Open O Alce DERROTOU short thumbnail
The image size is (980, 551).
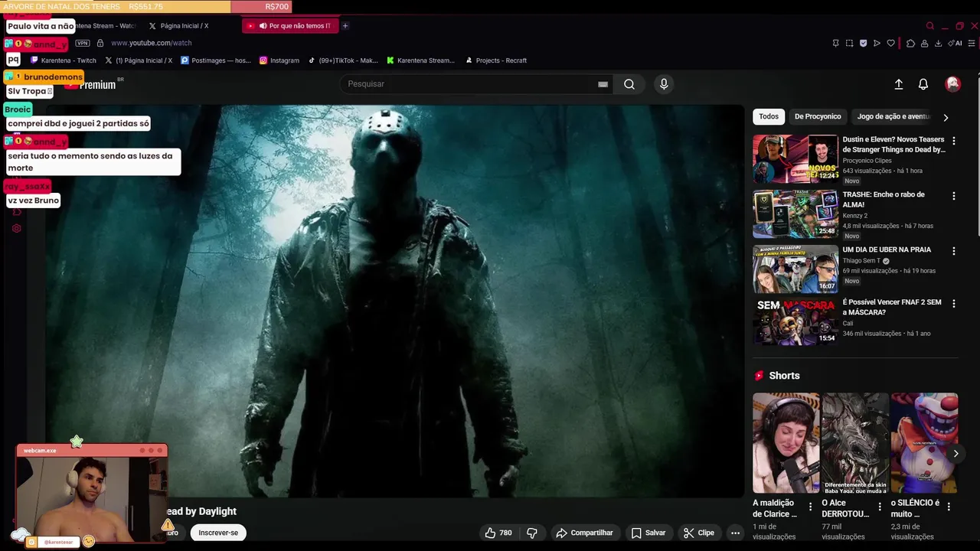pyautogui.click(x=855, y=443)
